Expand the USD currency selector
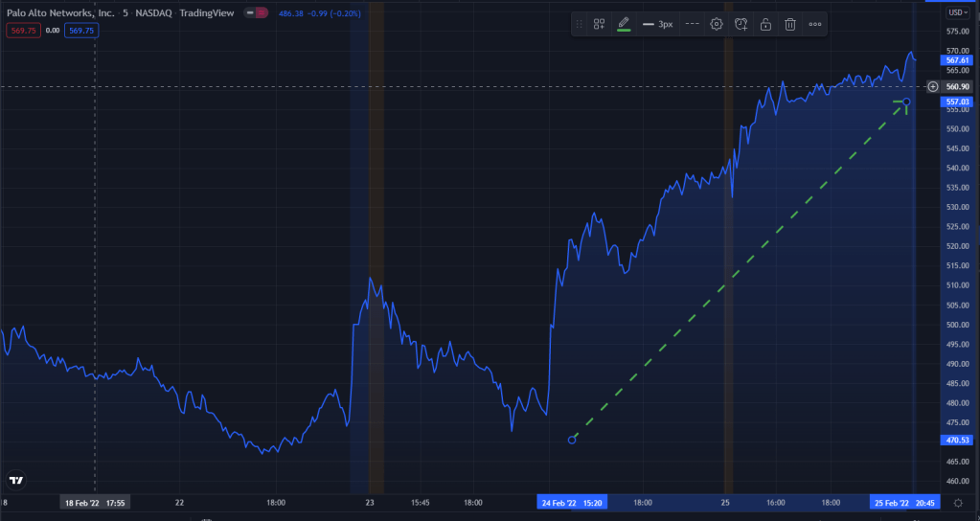This screenshot has height=521, width=980. (x=957, y=12)
